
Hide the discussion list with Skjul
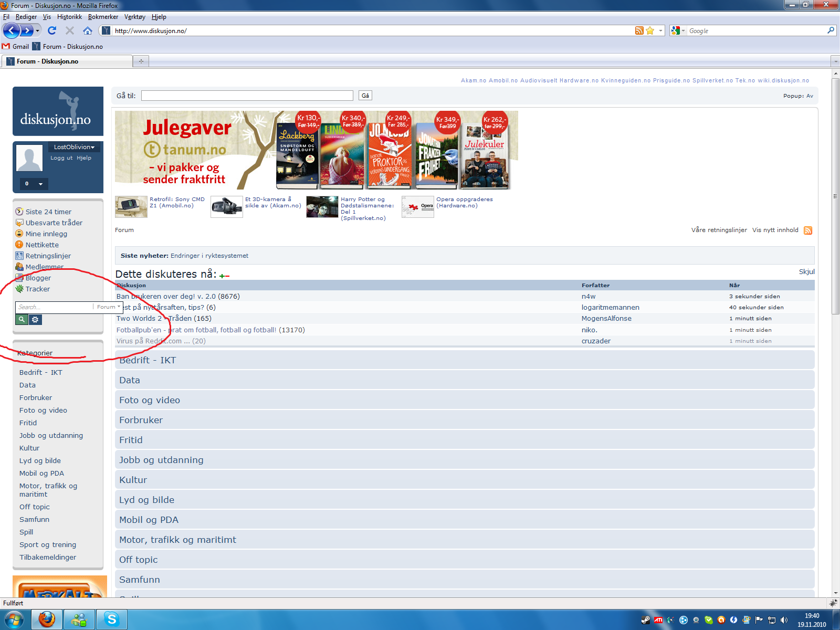click(x=806, y=271)
